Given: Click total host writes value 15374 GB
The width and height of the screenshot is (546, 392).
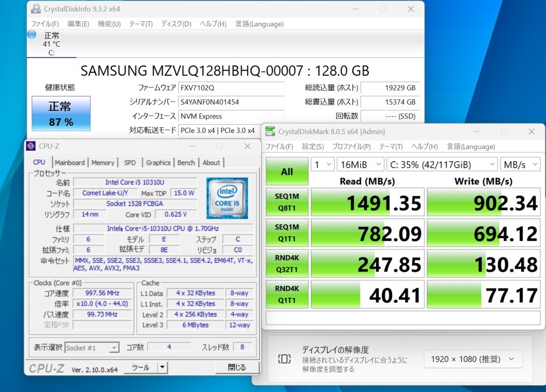Looking at the screenshot, I should [390, 102].
